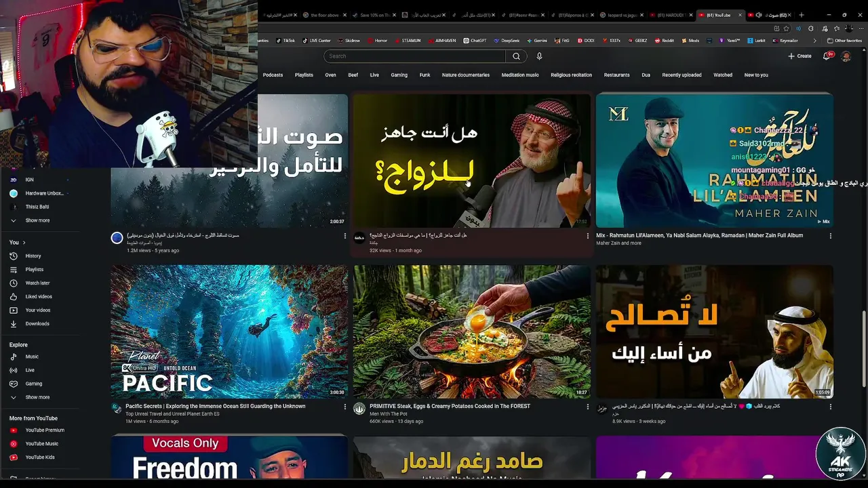Open a new browser tab
This screenshot has height=488, width=868.
[801, 15]
